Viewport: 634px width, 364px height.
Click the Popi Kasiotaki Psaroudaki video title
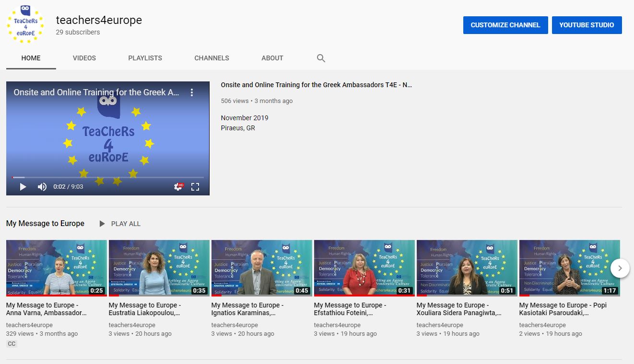coord(563,309)
